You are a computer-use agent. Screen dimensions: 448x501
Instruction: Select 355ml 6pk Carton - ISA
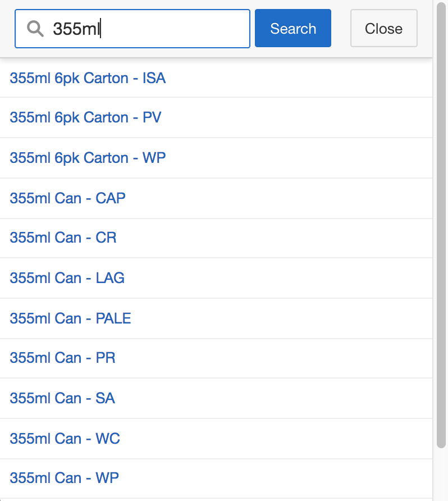pos(88,78)
